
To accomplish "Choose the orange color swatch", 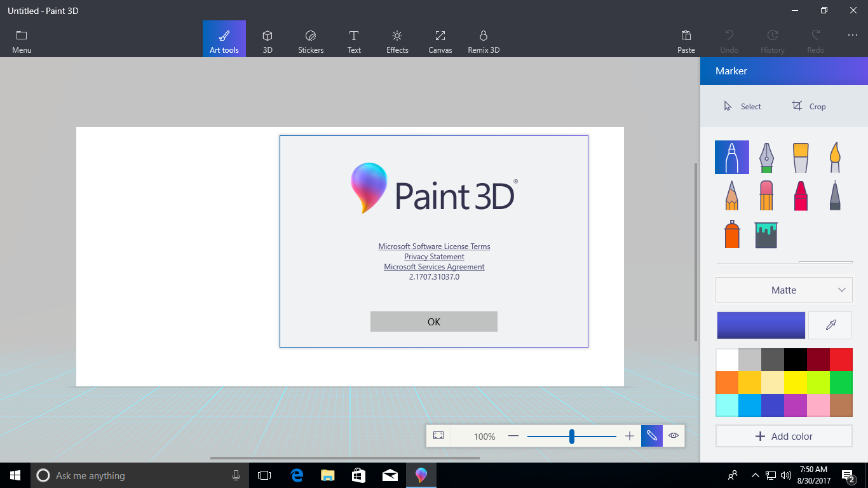I will click(x=727, y=383).
